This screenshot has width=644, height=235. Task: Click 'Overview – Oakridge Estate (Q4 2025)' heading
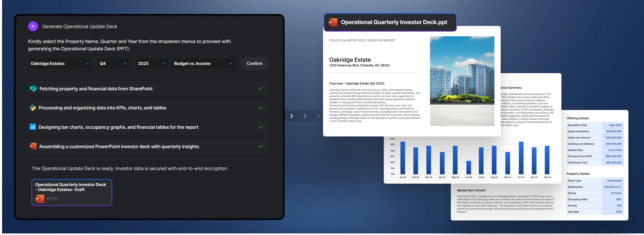pos(357,84)
